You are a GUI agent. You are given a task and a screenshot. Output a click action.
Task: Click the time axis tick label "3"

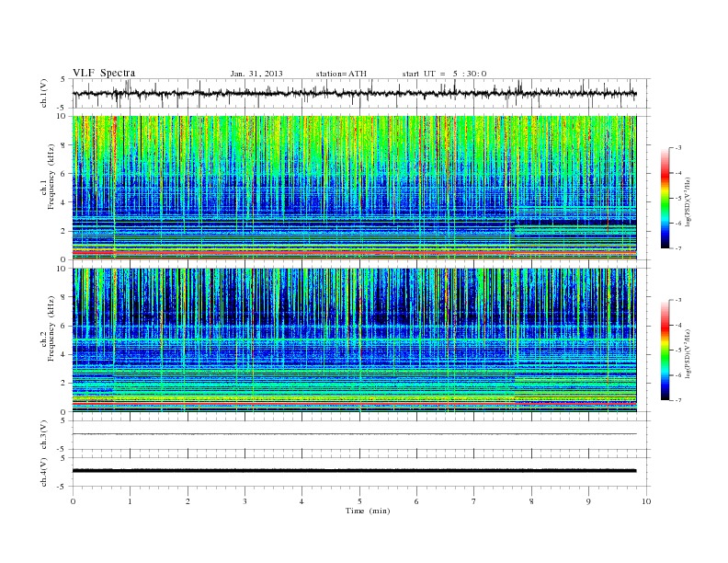click(x=245, y=501)
